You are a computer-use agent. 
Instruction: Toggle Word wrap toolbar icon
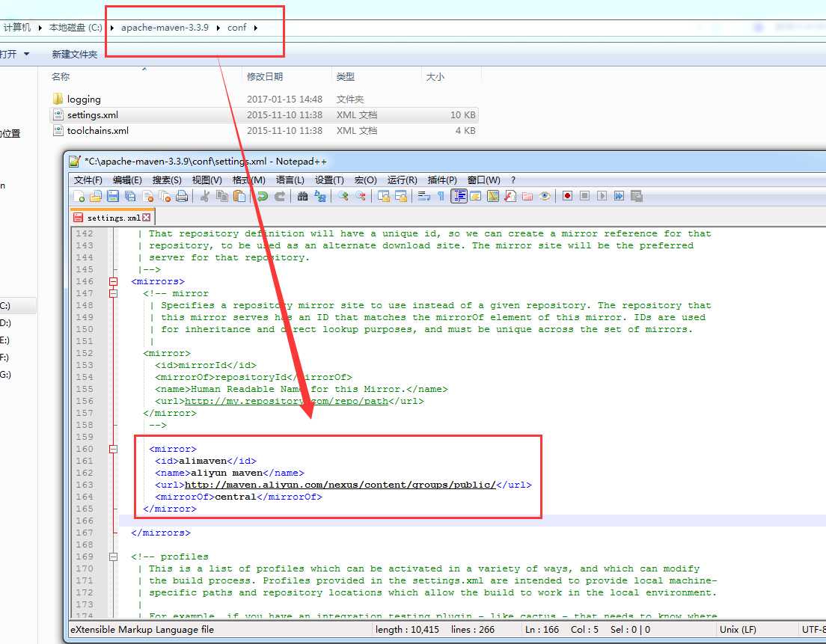[x=423, y=197]
